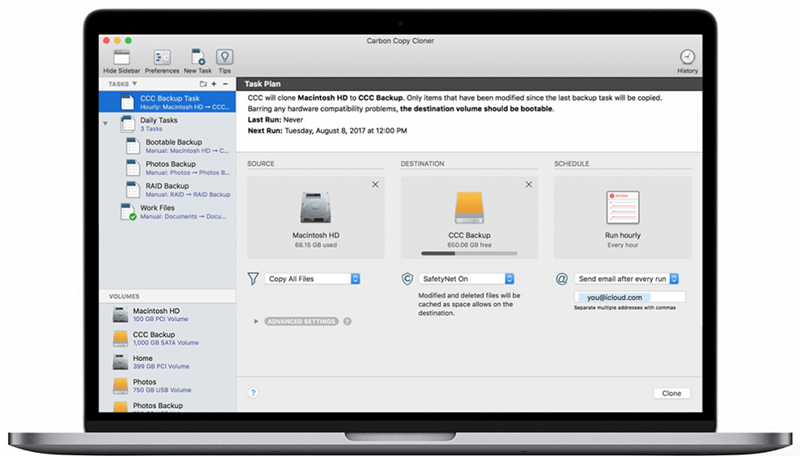Open the SafetyNet On dropdown
The height and width of the screenshot is (456, 800).
[466, 278]
